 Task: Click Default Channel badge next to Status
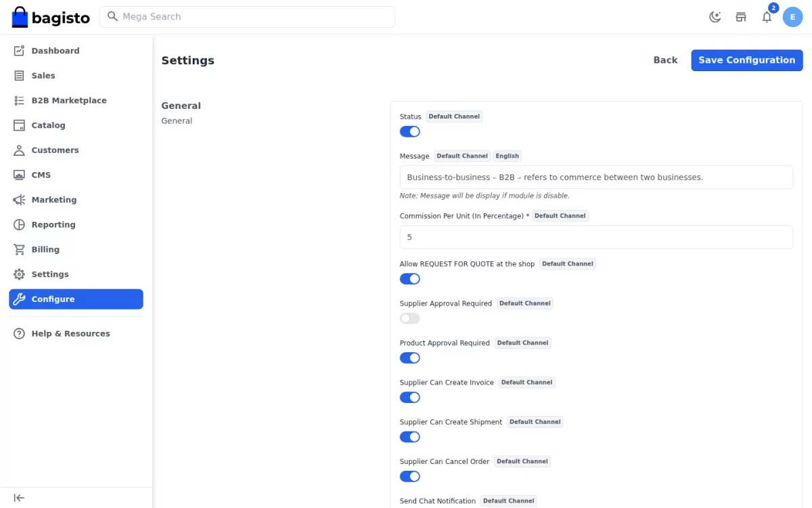454,117
